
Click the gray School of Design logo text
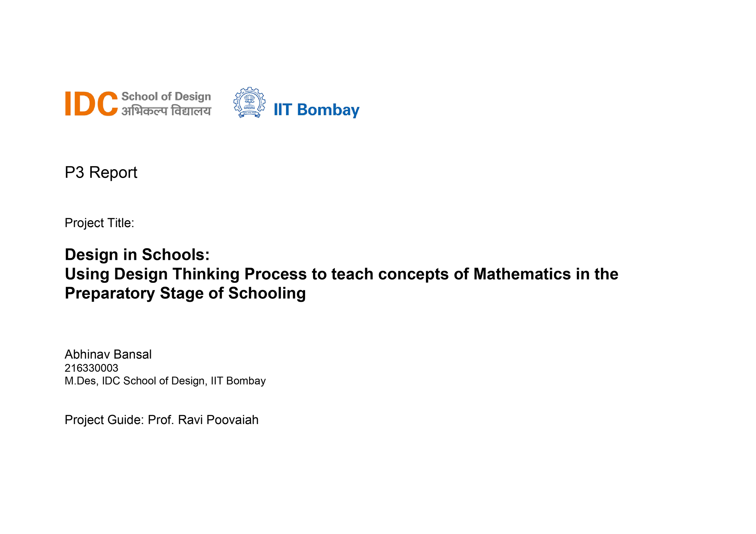tap(166, 96)
